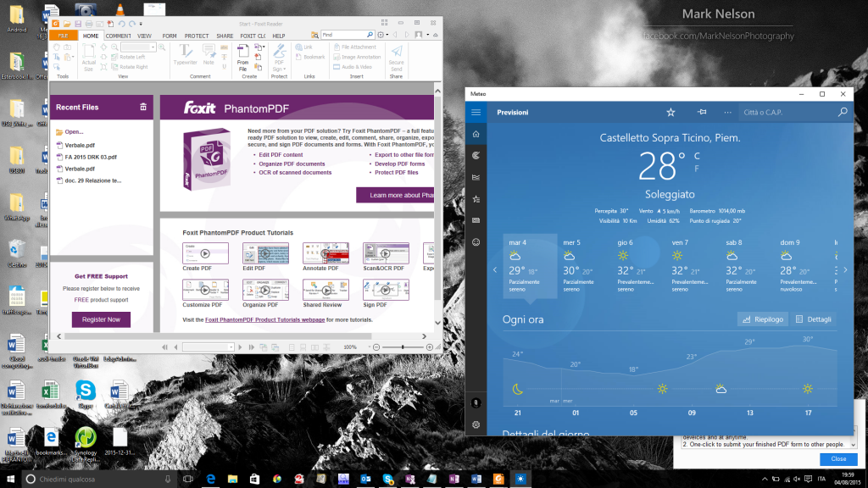The height and width of the screenshot is (488, 868).
Task: Toggle the Riepilogo hourly view
Action: pos(763,319)
